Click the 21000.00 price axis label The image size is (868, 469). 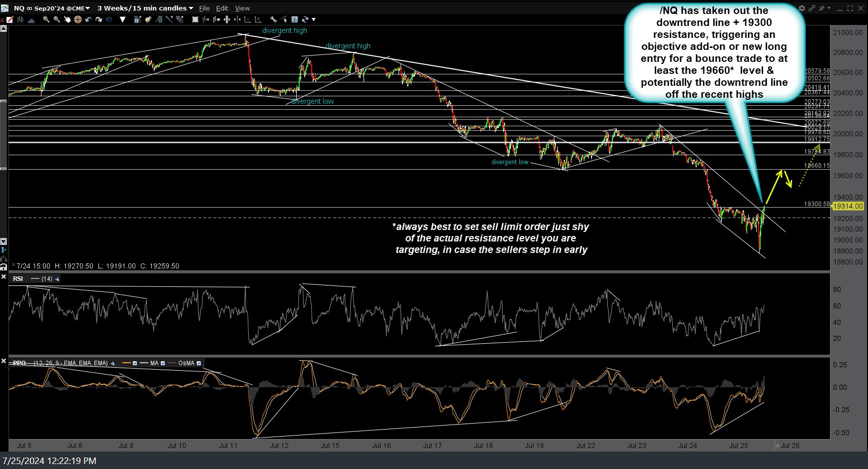848,32
